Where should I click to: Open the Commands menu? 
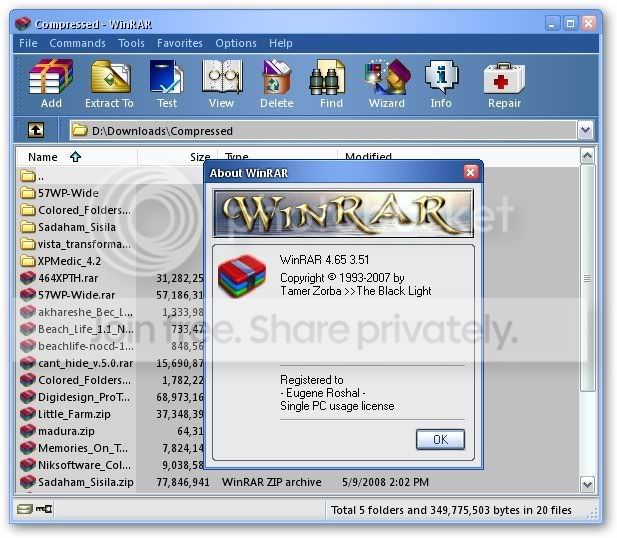78,43
